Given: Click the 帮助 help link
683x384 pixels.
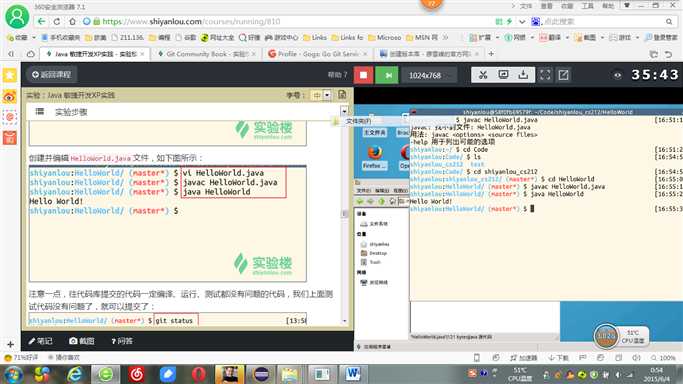Looking at the screenshot, I should point(337,75).
